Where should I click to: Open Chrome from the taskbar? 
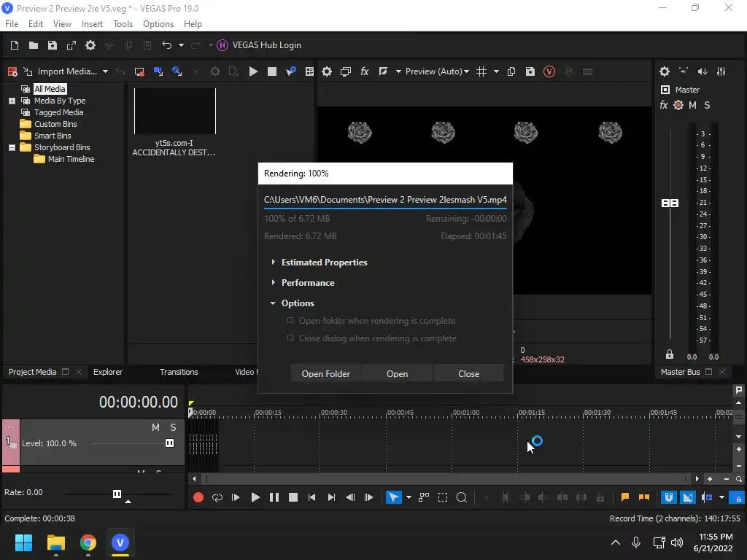click(x=88, y=542)
